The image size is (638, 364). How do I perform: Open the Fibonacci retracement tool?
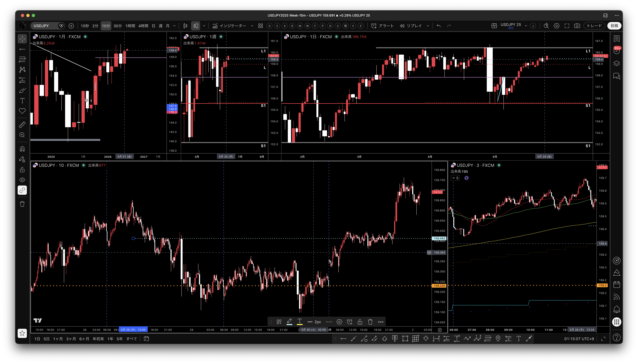22,59
